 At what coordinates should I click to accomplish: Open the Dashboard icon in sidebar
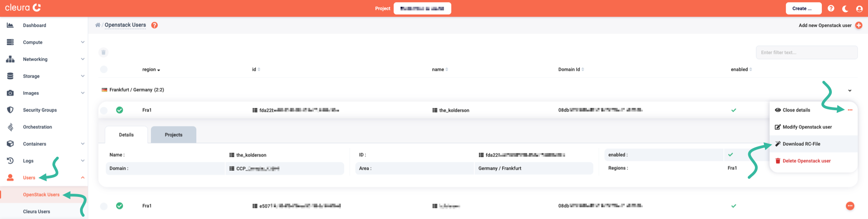tap(10, 25)
